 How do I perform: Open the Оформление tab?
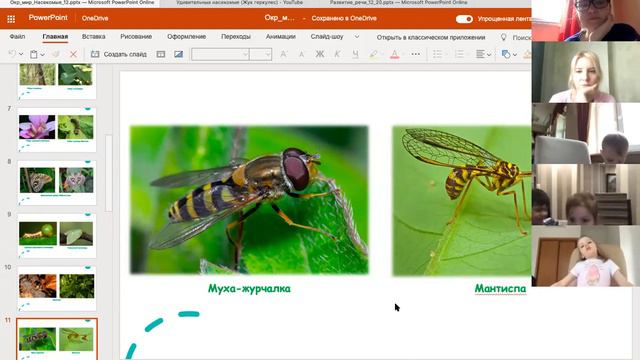point(186,37)
